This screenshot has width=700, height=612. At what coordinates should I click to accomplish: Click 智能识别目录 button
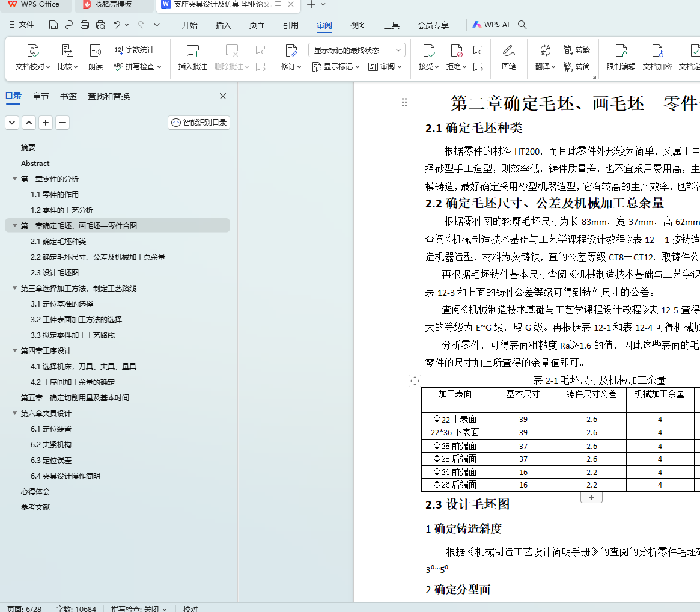199,123
